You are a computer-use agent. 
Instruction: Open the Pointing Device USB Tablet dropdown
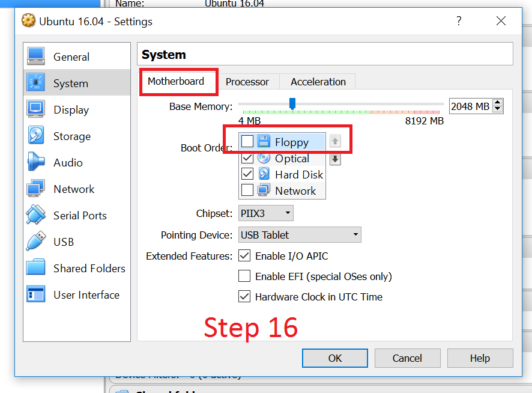coord(300,235)
